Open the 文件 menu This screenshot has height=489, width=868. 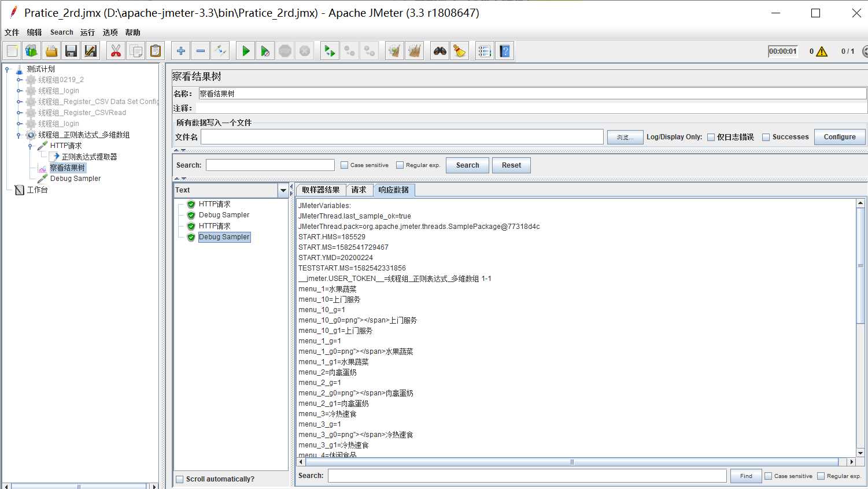[12, 32]
